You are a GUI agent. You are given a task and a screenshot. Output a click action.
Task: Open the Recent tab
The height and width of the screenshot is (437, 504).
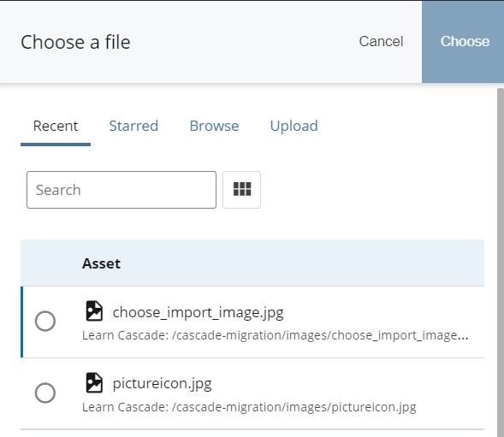(x=56, y=126)
